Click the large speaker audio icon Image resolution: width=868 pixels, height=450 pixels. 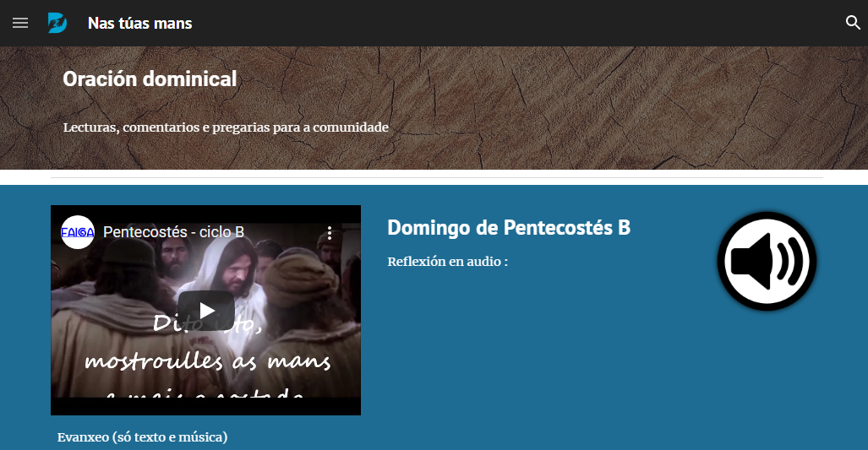point(767,261)
